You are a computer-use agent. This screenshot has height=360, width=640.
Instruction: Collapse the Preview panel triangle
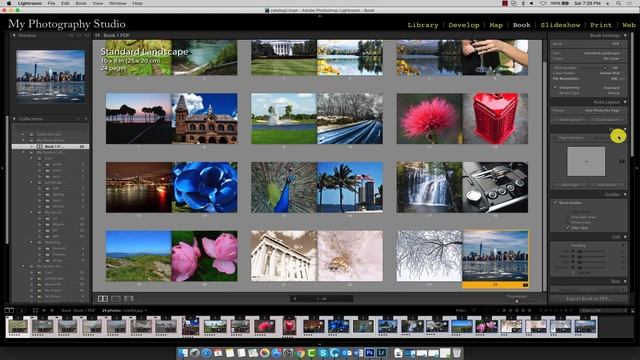(x=14, y=36)
